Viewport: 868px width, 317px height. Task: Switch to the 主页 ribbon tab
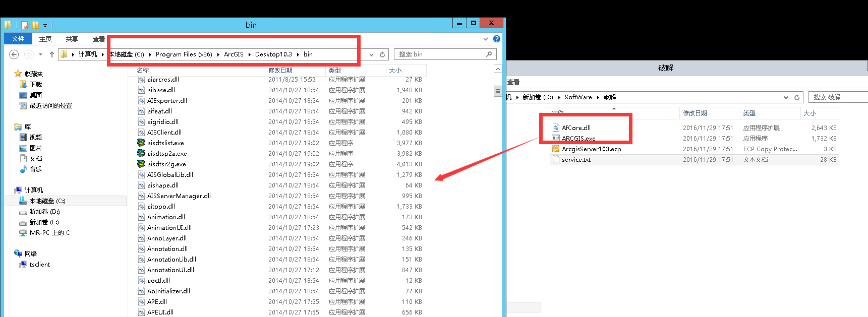pyautogui.click(x=45, y=39)
